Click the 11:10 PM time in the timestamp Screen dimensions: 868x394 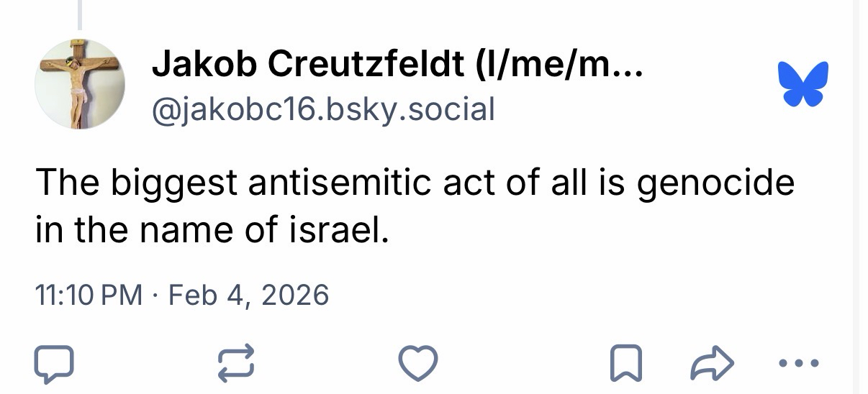(x=89, y=295)
